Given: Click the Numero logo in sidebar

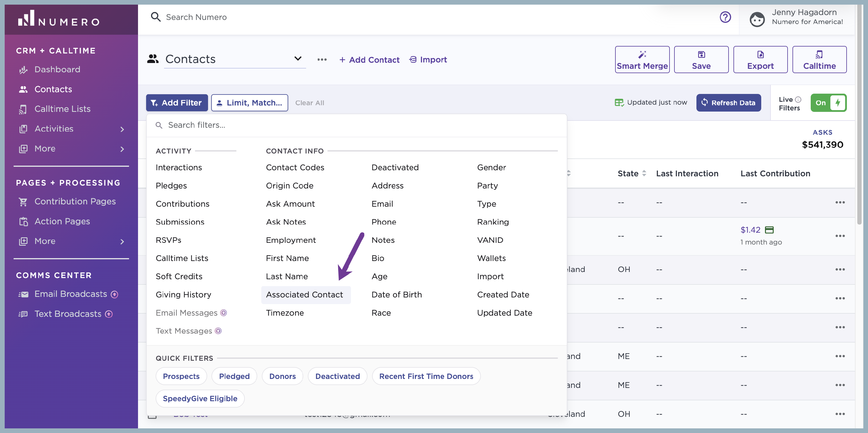Looking at the screenshot, I should 59,18.
